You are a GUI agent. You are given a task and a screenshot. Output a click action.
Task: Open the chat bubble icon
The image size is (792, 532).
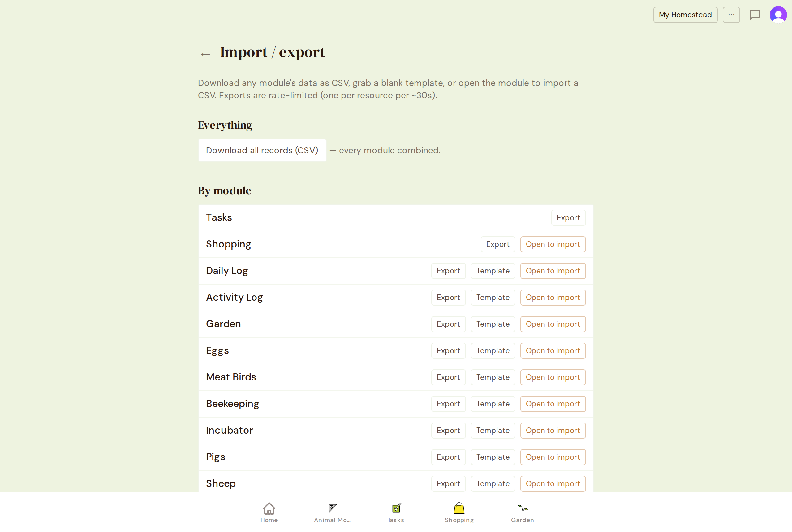(755, 15)
